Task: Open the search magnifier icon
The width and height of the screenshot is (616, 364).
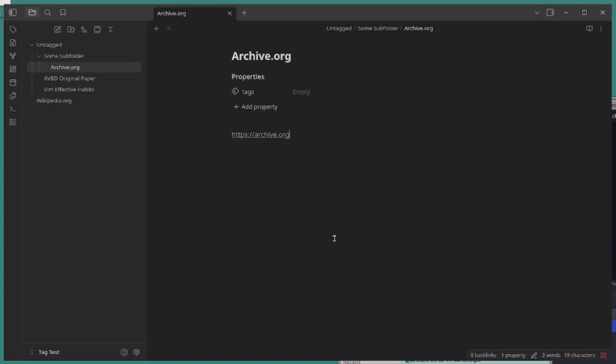Action: (48, 12)
